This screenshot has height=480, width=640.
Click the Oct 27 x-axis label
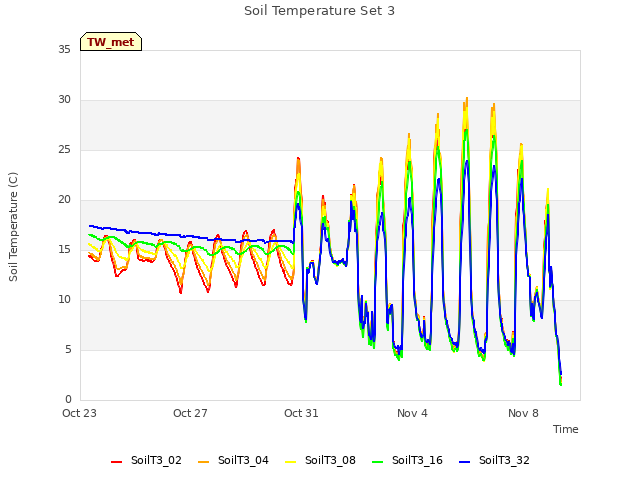[190, 413]
